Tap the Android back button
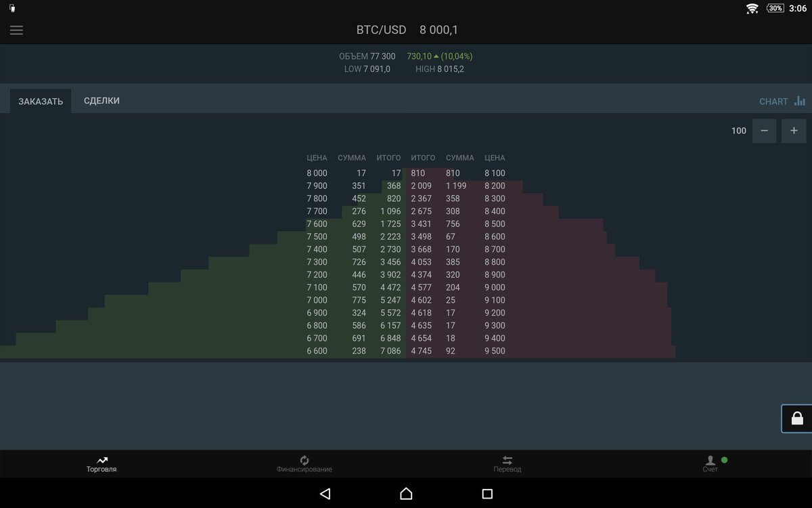The width and height of the screenshot is (812, 508). tap(325, 494)
